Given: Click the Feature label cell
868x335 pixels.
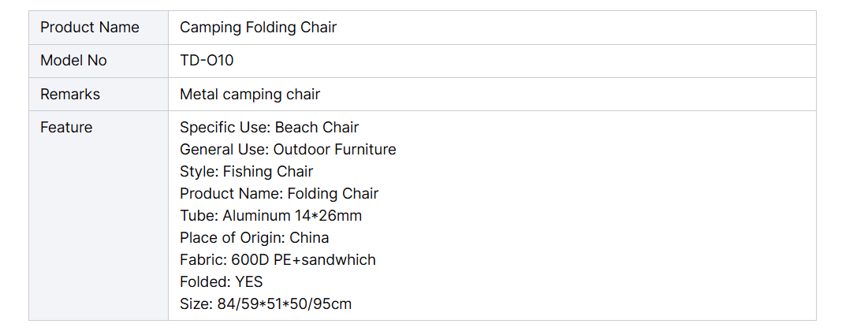Looking at the screenshot, I should point(99,215).
